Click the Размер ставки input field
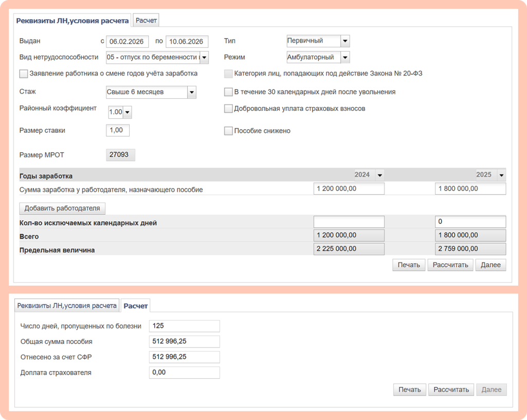Screen dimensions: 527x420 pyautogui.click(x=117, y=130)
